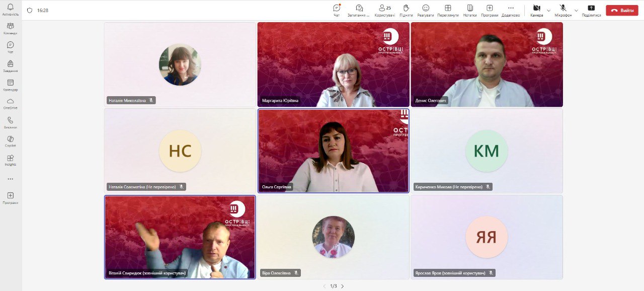Click ЯЯ avatar of Ярослав Яров

[x=487, y=237]
